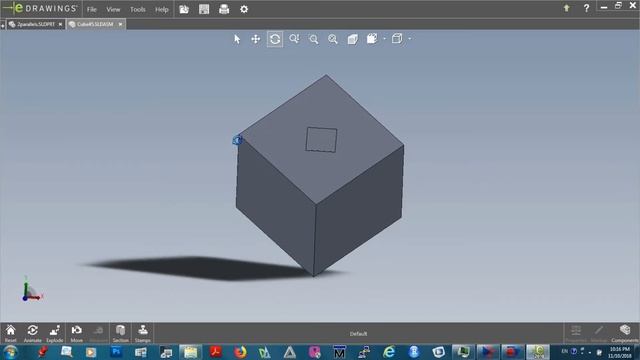Open the File menu
The height and width of the screenshot is (360, 640).
91,9
